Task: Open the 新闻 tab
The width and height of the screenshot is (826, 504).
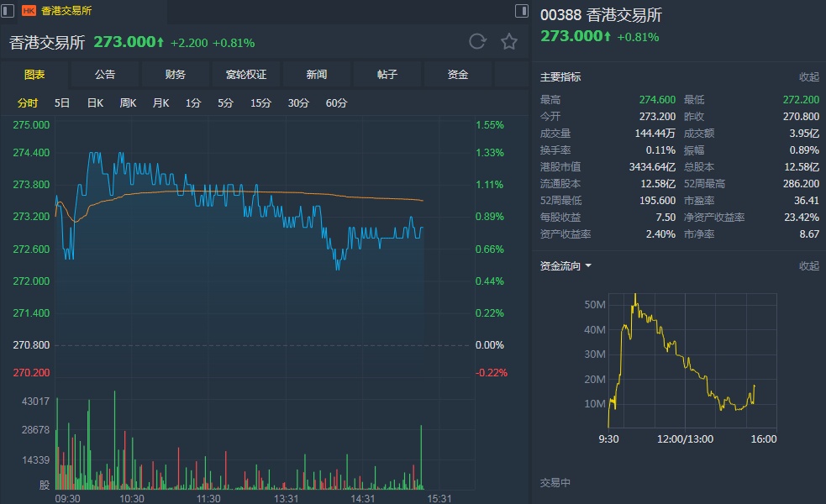Action: pyautogui.click(x=317, y=74)
